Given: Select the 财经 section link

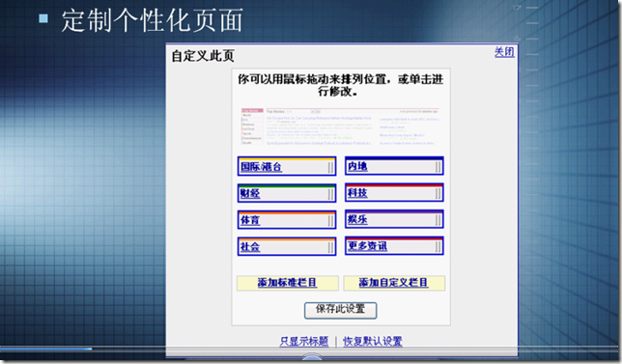Looking at the screenshot, I should [x=250, y=193].
